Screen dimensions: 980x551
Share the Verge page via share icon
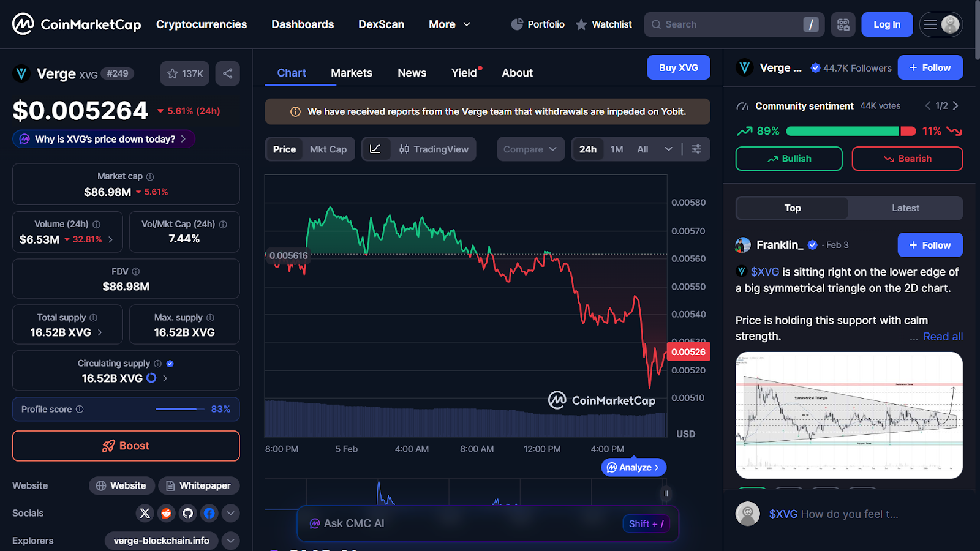(227, 73)
